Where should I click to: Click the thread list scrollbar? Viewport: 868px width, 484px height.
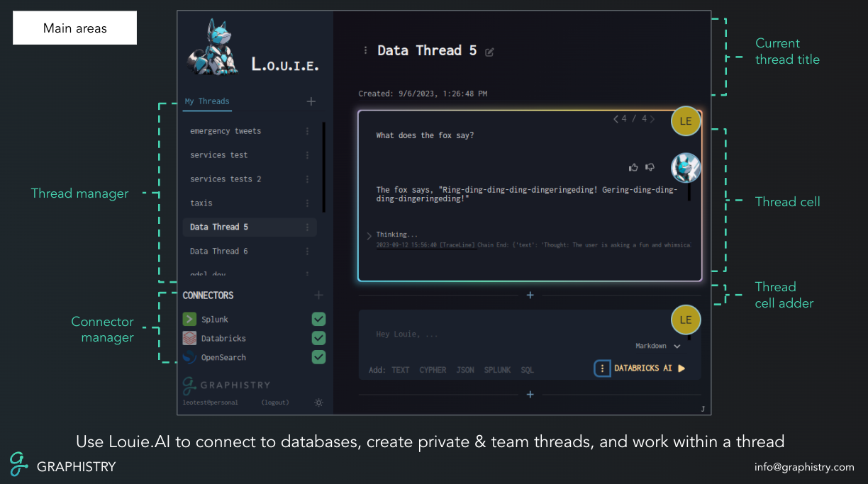point(323,167)
